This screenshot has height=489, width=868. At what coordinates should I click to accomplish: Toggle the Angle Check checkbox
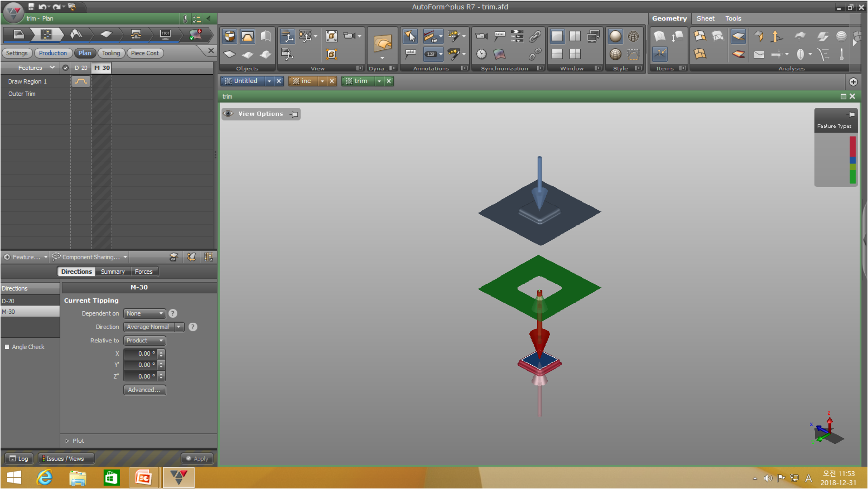(x=7, y=346)
